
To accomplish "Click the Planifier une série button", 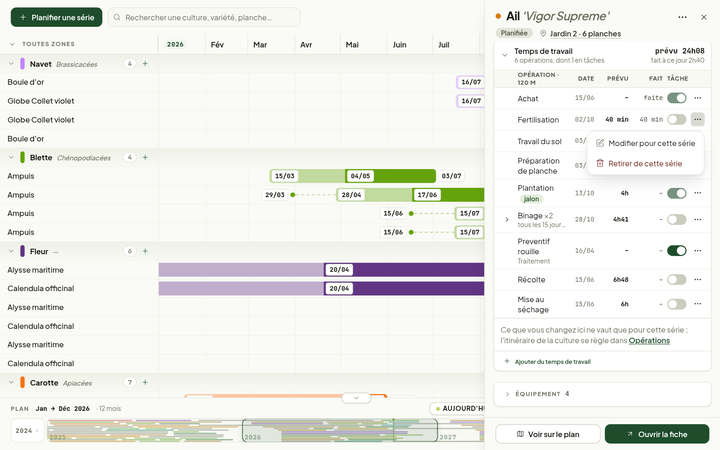I will tap(56, 17).
